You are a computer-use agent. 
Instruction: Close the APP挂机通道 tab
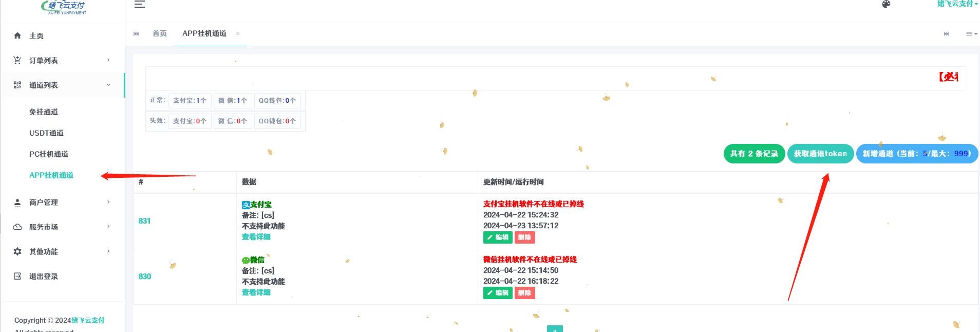tap(238, 33)
